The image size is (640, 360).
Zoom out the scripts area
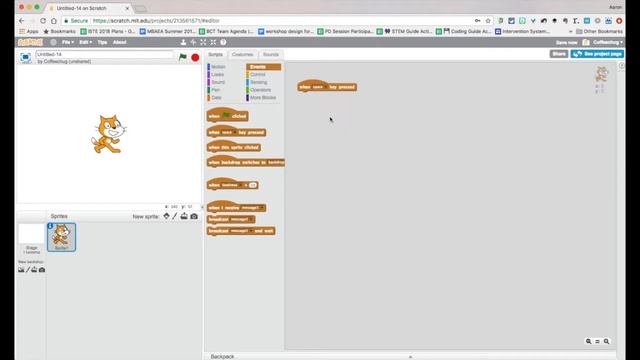589,341
